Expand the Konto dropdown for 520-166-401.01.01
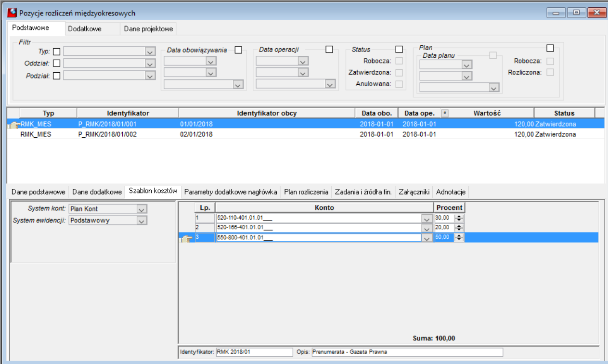Screen dimensions: 608x364 (x=427, y=228)
